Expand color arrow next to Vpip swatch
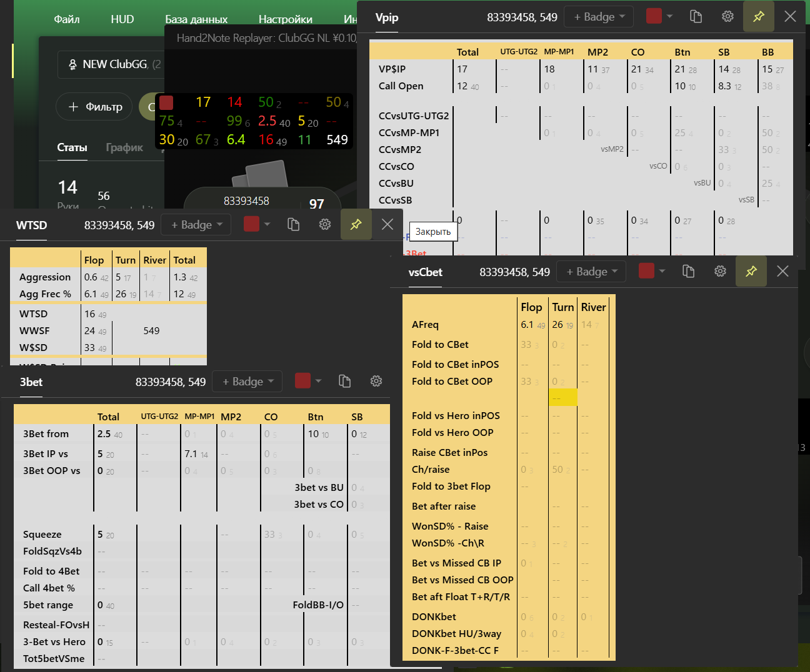 coord(669,16)
